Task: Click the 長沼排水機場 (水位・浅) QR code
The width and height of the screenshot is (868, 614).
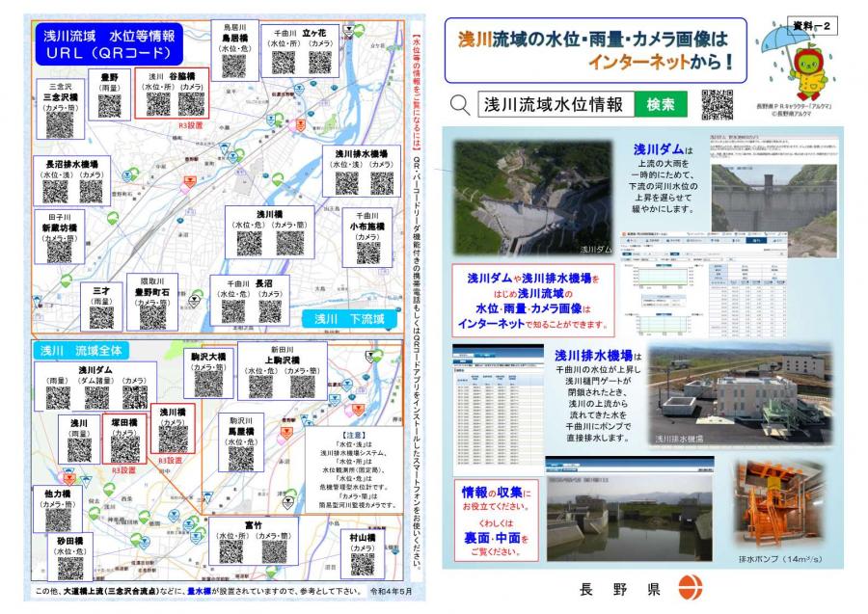Action: click(x=55, y=192)
